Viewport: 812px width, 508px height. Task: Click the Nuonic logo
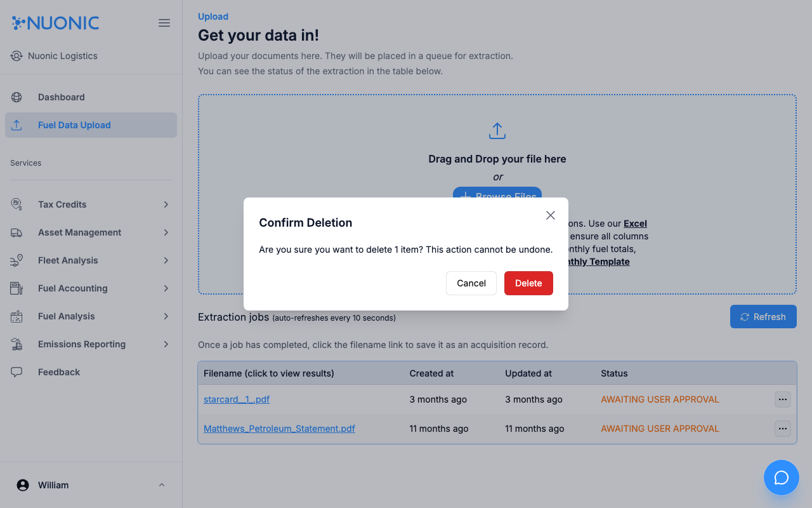tap(56, 23)
